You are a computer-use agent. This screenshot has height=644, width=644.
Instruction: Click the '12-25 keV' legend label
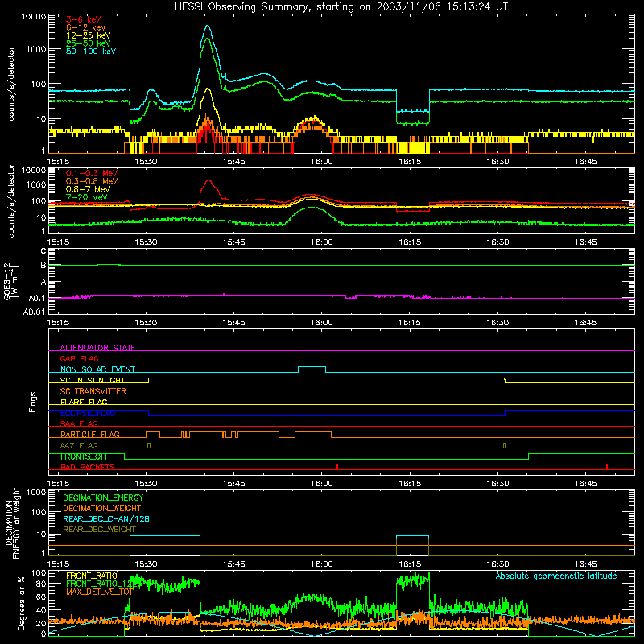tap(88, 35)
